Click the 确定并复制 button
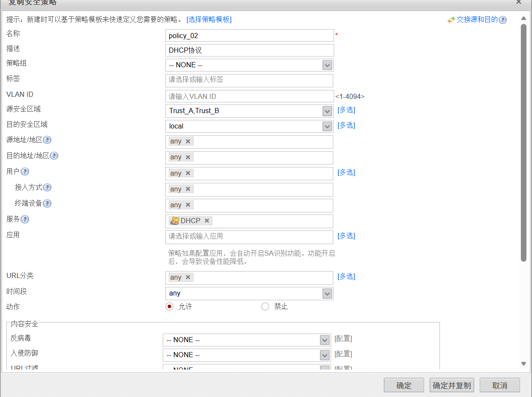The image size is (532, 397). pyautogui.click(x=452, y=385)
